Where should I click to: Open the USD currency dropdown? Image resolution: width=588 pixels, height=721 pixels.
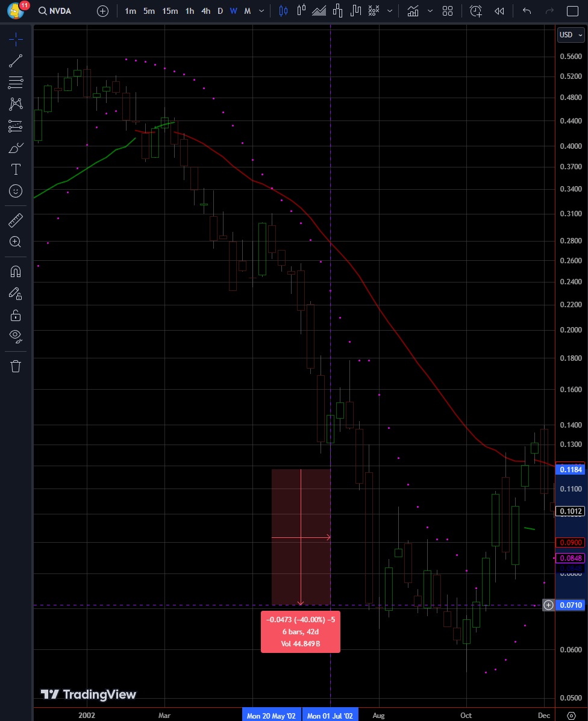click(571, 35)
